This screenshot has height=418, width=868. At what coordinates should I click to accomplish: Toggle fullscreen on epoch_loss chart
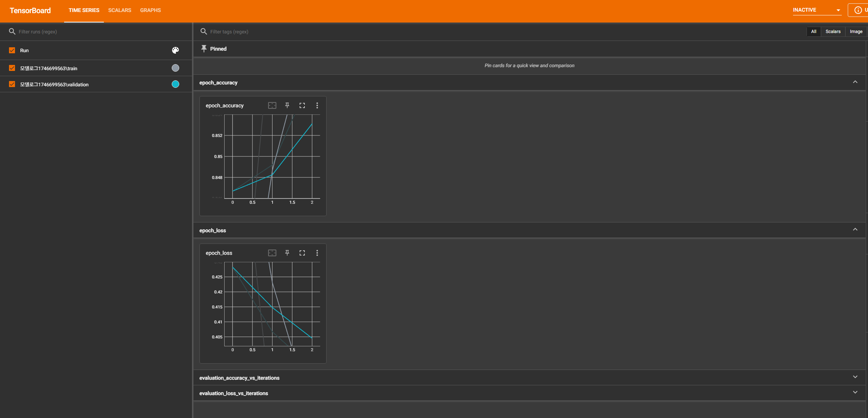click(x=302, y=253)
